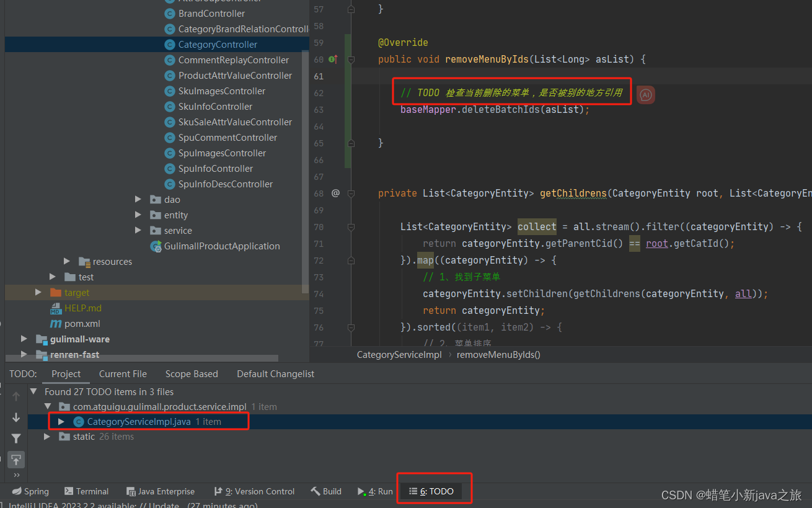Switch to the Project tab in TODO panel
The width and height of the screenshot is (812, 508).
tap(66, 374)
